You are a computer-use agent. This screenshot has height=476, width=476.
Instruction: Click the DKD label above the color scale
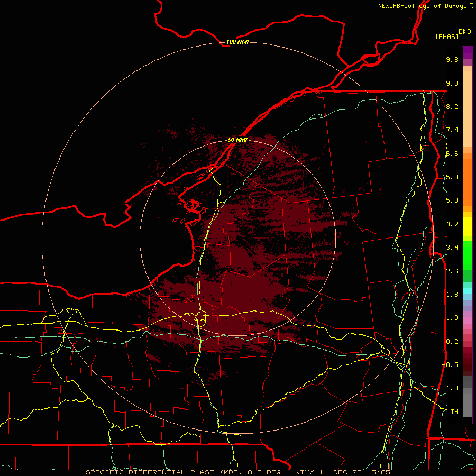tap(464, 32)
